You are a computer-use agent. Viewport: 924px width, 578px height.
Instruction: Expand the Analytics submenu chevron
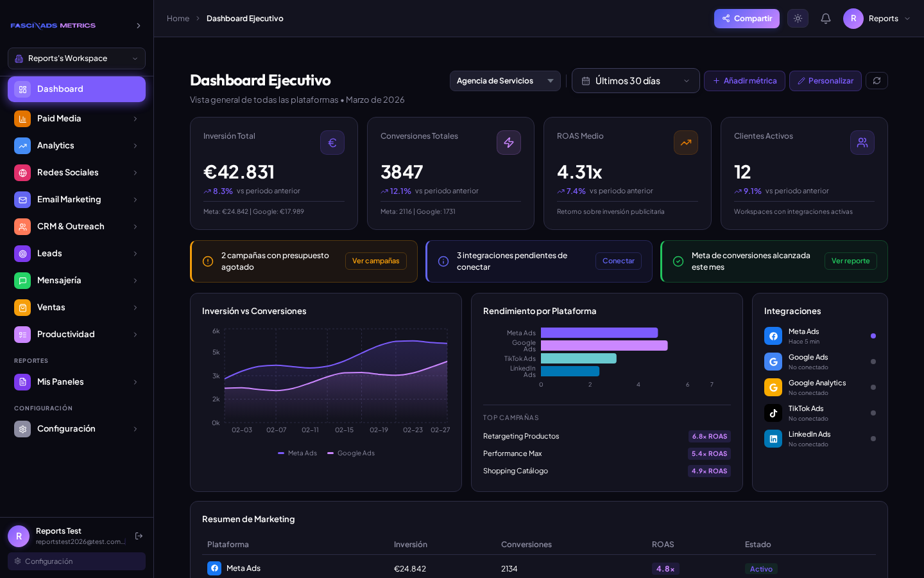pyautogui.click(x=135, y=146)
